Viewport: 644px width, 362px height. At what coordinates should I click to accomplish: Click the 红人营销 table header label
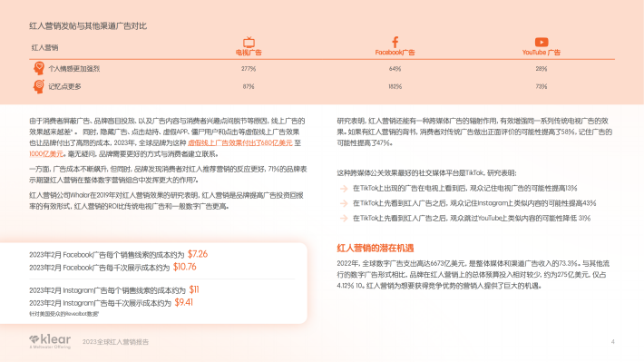pos(44,48)
